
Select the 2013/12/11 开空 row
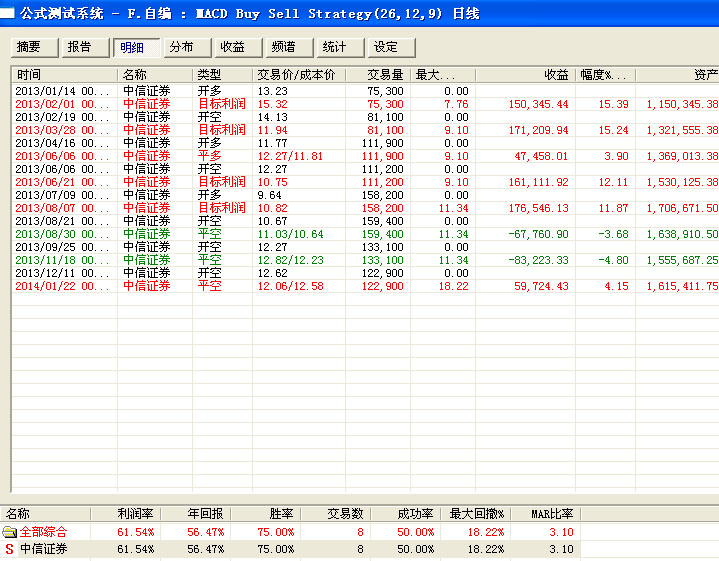(365, 273)
